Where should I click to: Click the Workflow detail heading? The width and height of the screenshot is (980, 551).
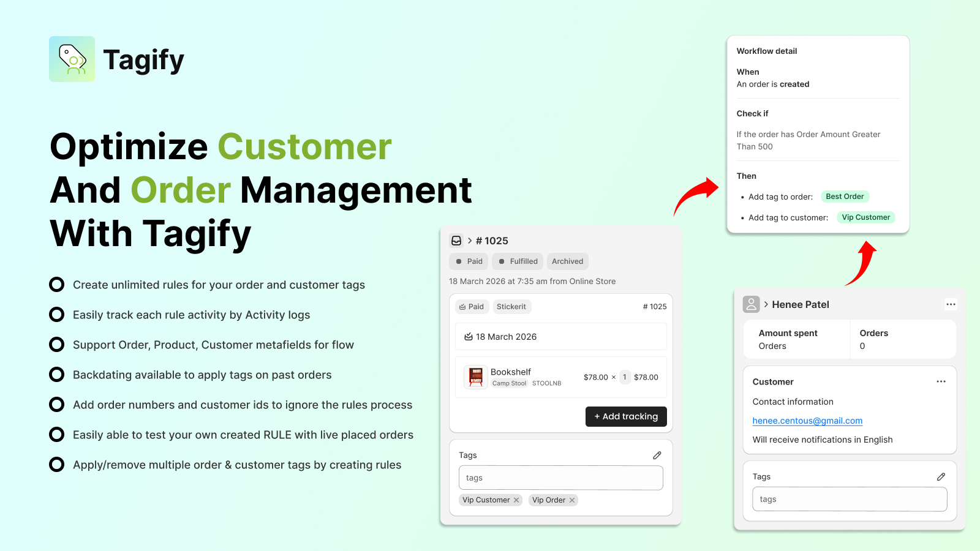[x=767, y=51]
